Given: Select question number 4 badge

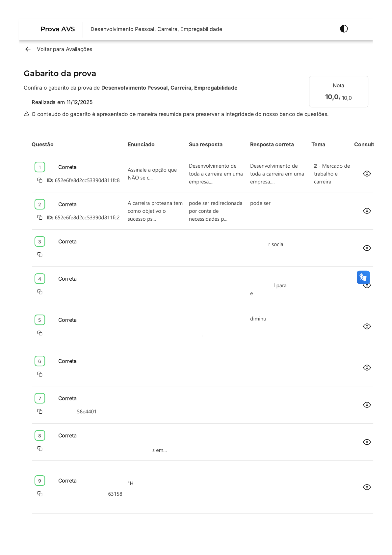Looking at the screenshot, I should click(40, 279).
